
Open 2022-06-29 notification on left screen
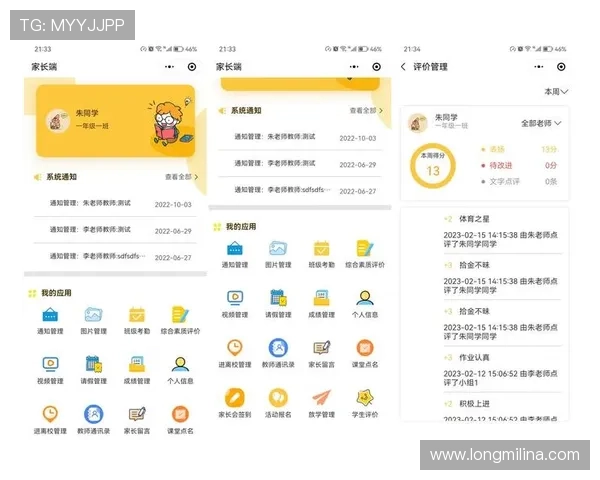115,230
